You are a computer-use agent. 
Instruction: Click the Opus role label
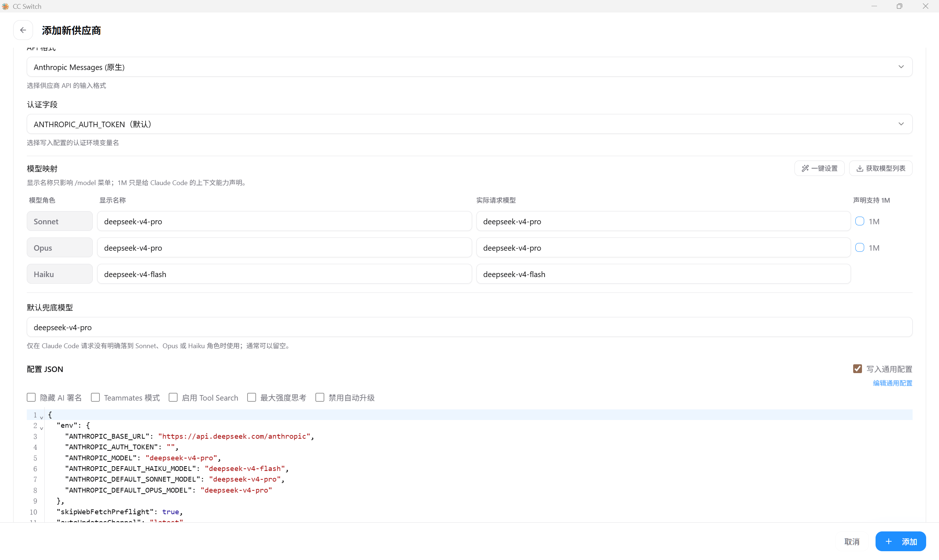point(60,247)
